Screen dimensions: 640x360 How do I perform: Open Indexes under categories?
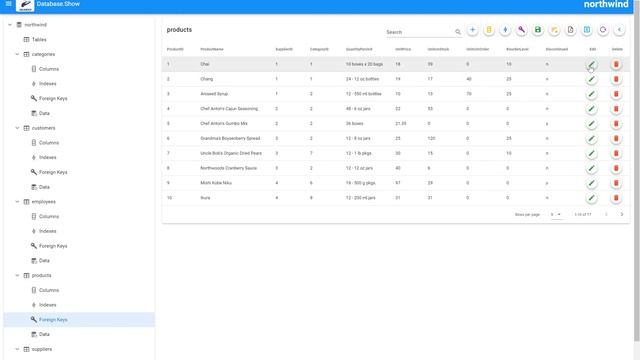[x=47, y=84]
